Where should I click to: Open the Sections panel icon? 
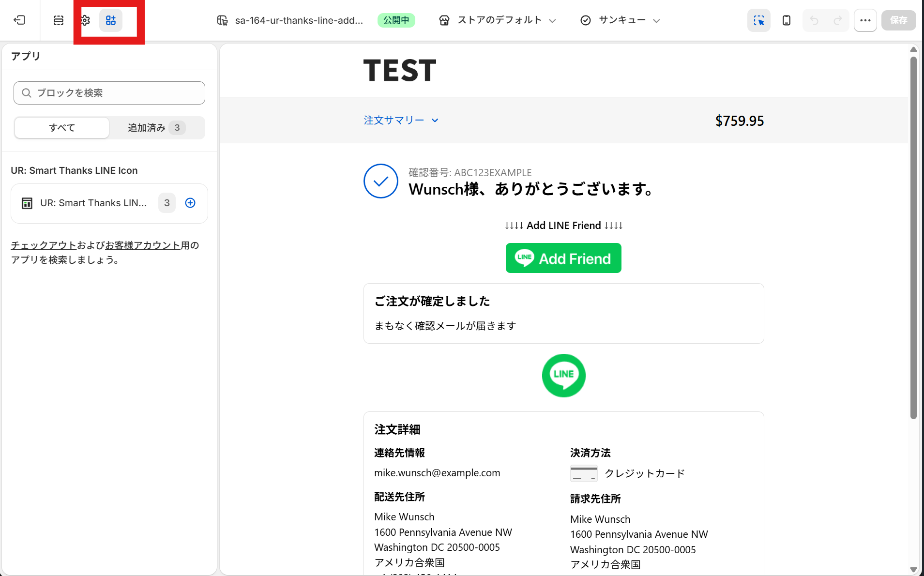[59, 20]
